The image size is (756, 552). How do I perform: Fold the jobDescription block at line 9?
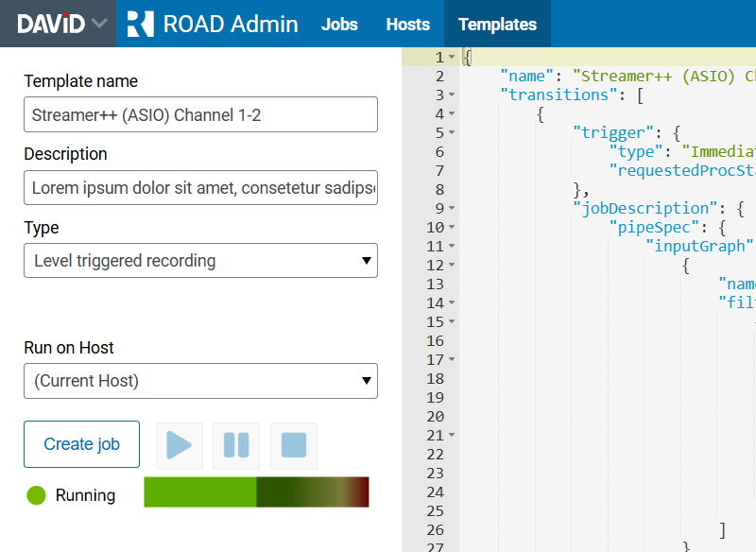[452, 209]
